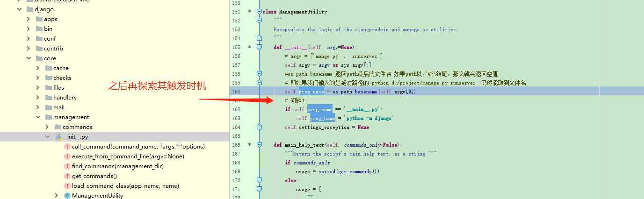This screenshot has width=644, height=199.
Task: Select the contrib folder label
Action: point(53,48)
